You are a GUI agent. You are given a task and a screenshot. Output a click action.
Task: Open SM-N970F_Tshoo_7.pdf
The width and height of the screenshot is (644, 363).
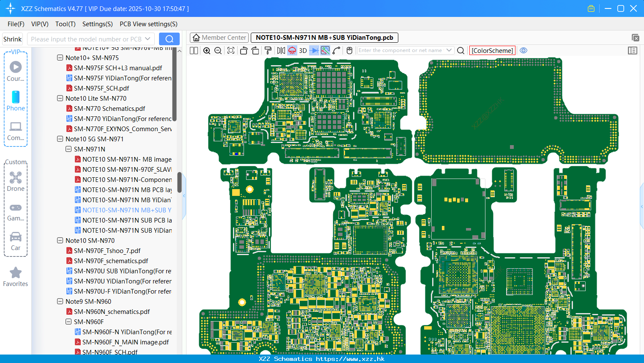point(103,250)
